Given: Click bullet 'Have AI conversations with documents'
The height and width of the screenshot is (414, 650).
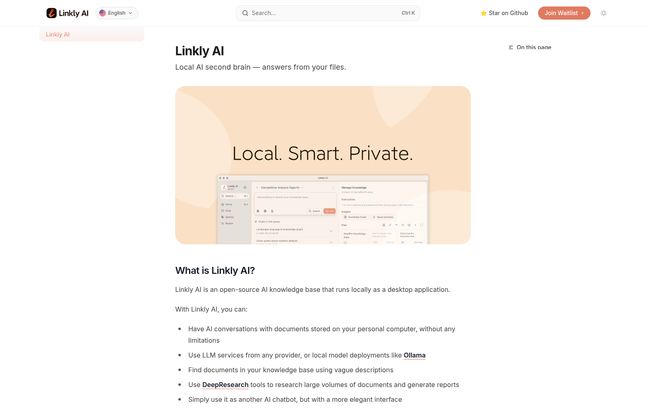Looking at the screenshot, I should (x=322, y=334).
